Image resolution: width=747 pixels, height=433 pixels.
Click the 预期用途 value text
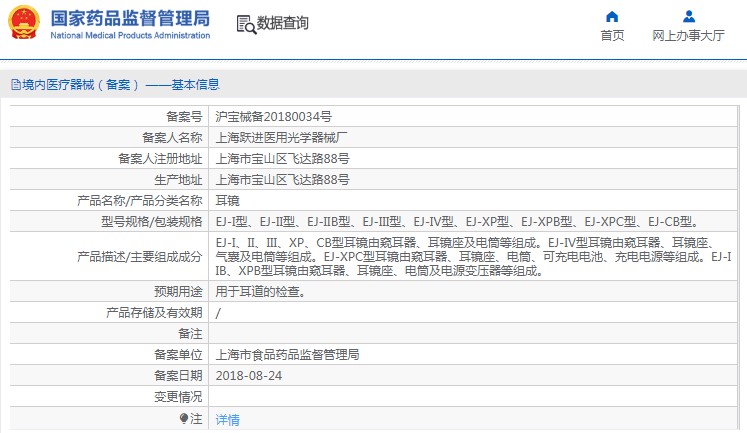click(261, 292)
